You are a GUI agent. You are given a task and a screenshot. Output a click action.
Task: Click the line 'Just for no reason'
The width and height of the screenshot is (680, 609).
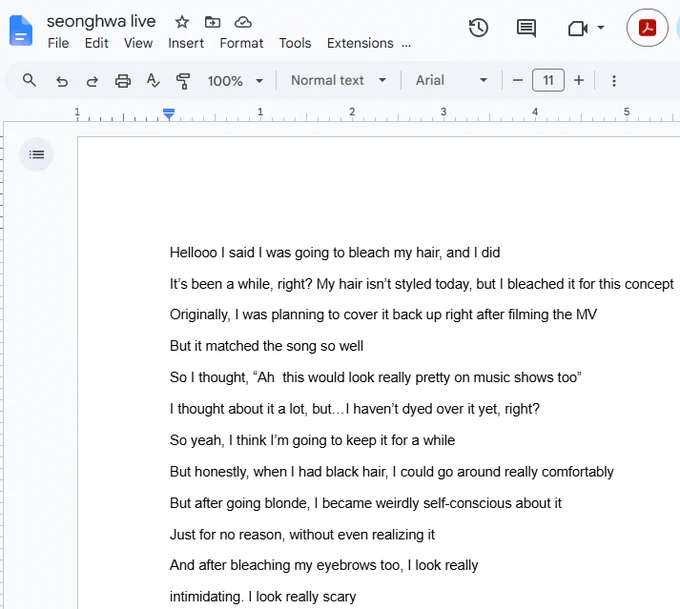[x=302, y=535]
